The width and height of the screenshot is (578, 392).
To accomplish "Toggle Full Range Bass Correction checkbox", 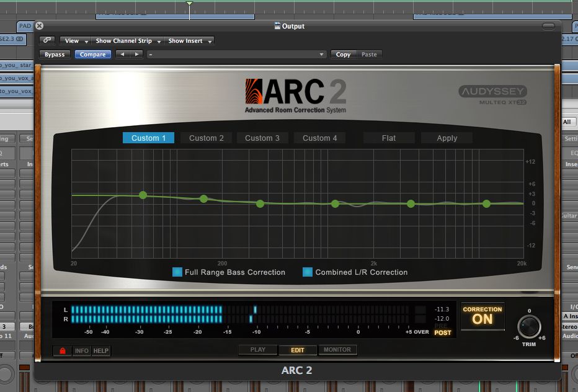I will [x=177, y=272].
